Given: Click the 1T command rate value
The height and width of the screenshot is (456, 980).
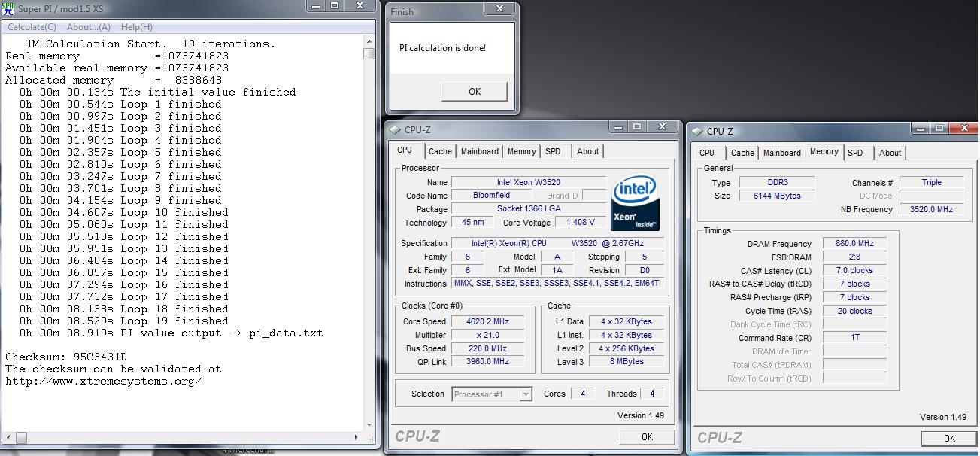Looking at the screenshot, I should (854, 338).
